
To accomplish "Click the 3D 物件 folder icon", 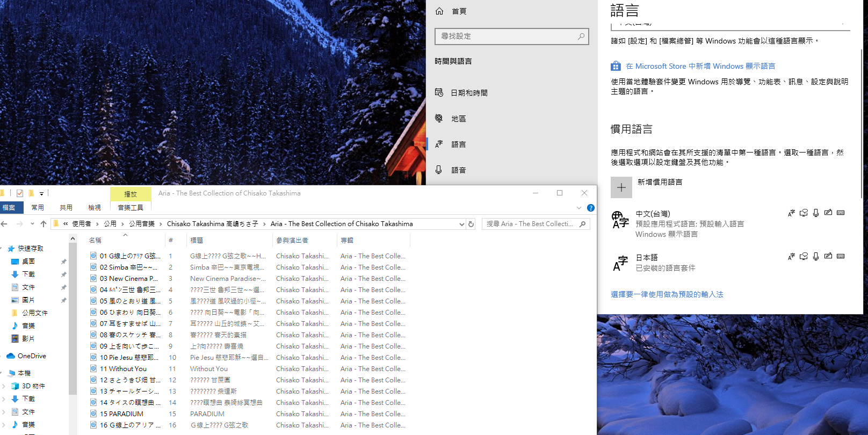I will (x=15, y=386).
